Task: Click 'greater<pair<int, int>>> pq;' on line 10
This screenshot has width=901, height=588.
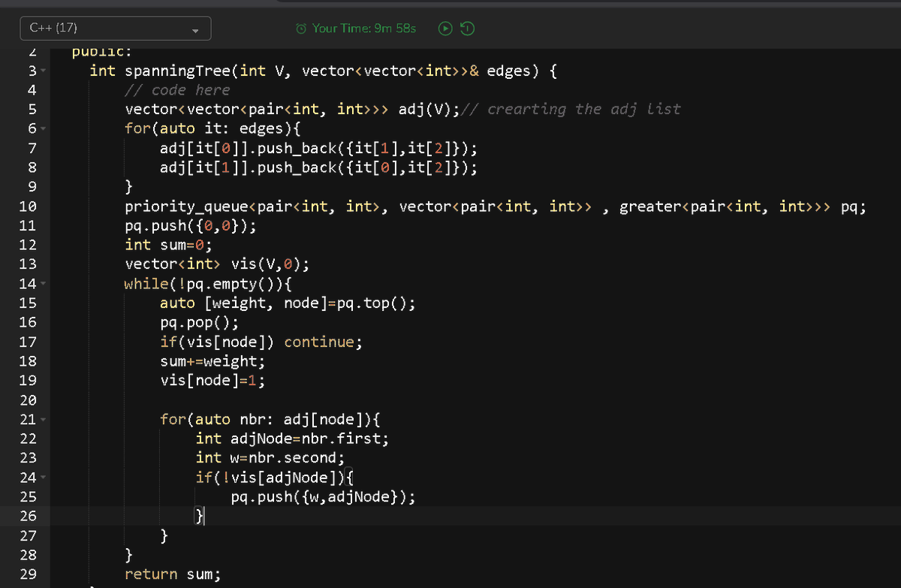Action: tap(743, 207)
